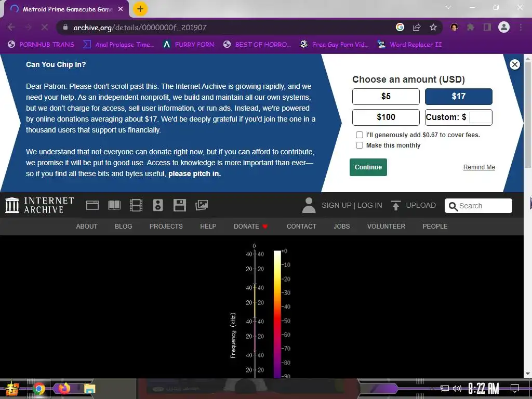This screenshot has height=399, width=532.
Task: Click the 8:22 AM taskbar clock
Action: pyautogui.click(x=484, y=389)
